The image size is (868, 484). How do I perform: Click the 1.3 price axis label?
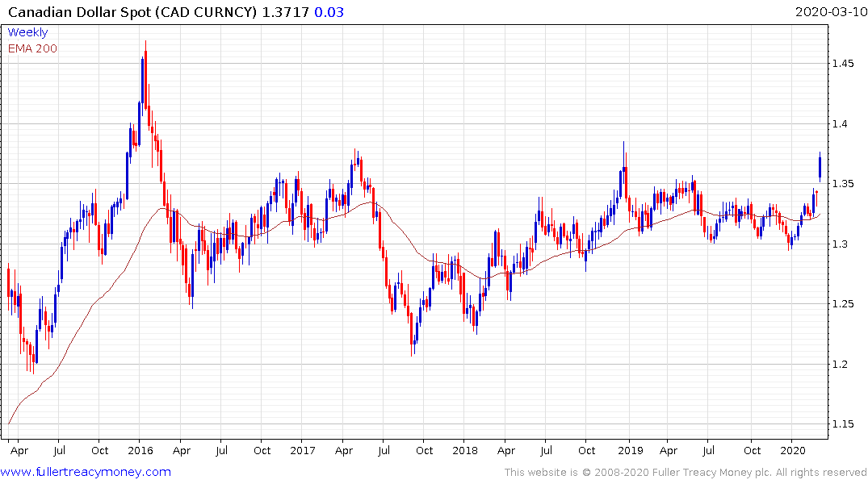click(841, 244)
